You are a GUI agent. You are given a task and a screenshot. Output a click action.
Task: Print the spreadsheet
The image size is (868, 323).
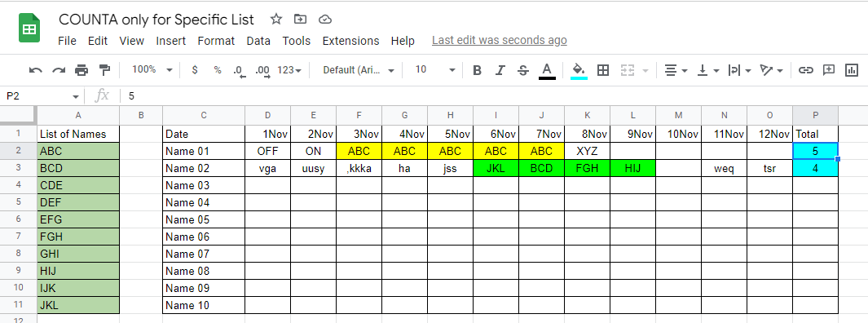point(82,70)
